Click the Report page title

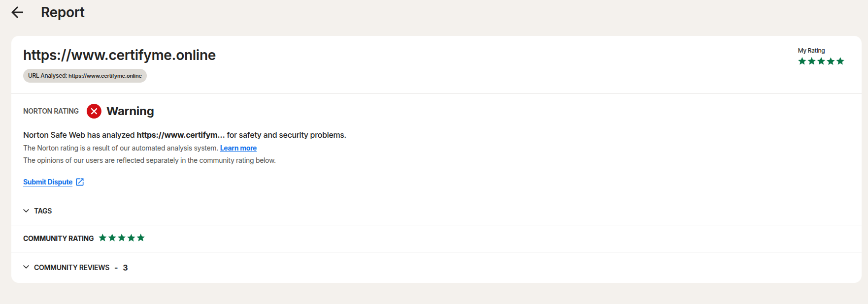click(x=63, y=12)
